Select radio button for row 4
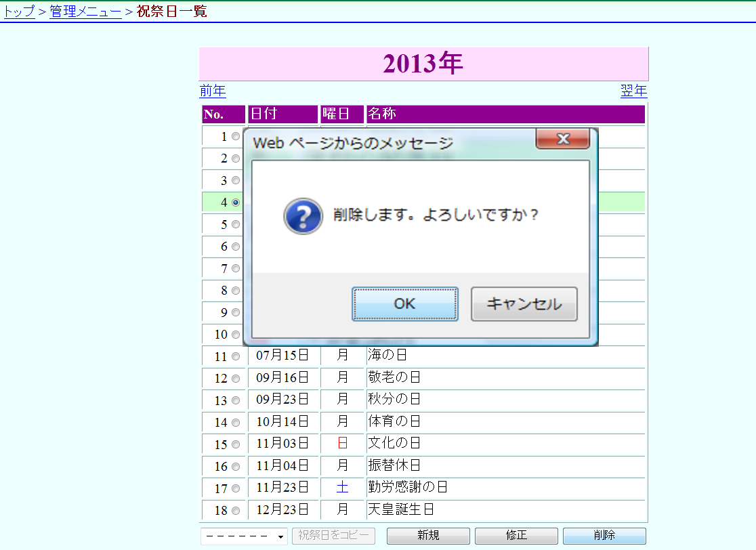Viewport: 756px width, 550px height. pos(236,203)
